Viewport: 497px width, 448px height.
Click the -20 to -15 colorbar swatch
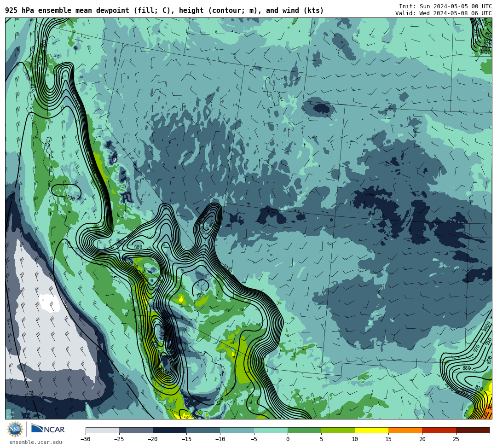tap(169, 430)
